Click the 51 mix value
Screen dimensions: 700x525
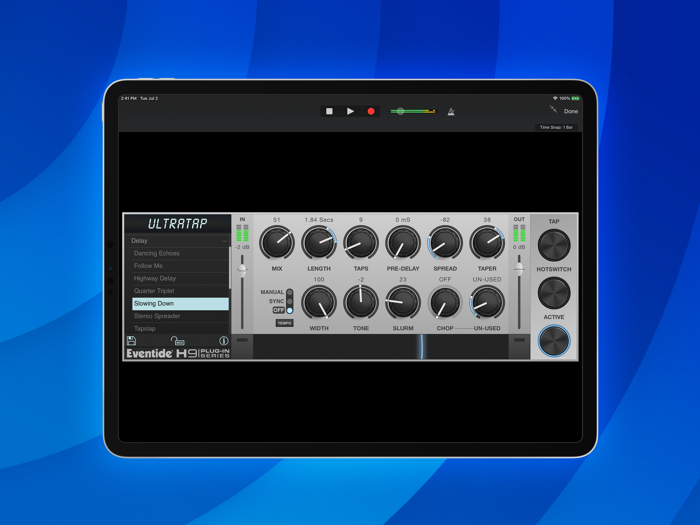[x=277, y=220]
